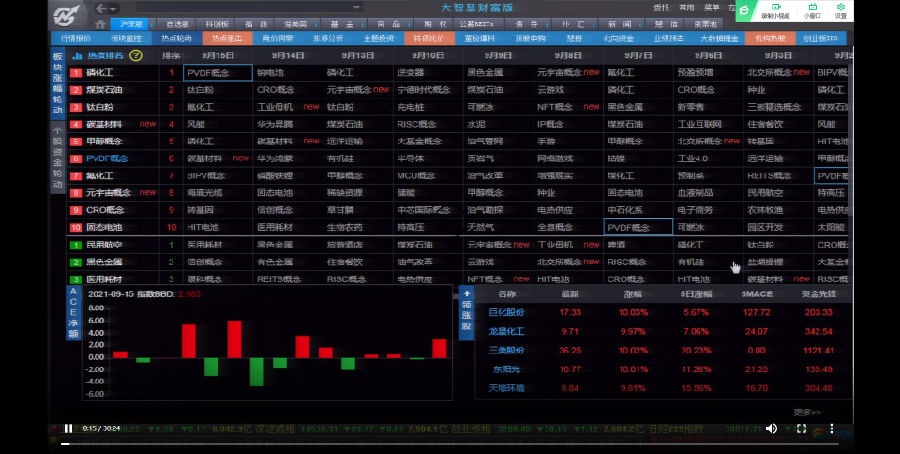The width and height of the screenshot is (900, 454).
Task: Select 热点轮动 sub-tab
Action: click(176, 38)
